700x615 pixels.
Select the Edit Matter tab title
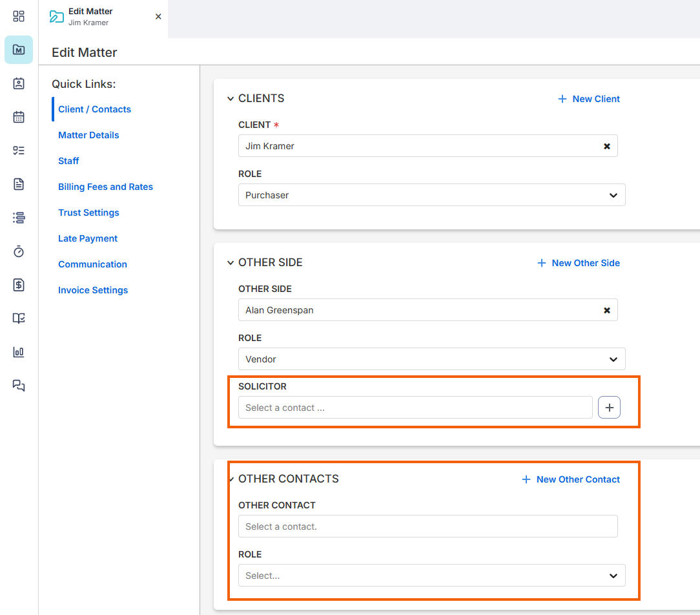pyautogui.click(x=90, y=11)
